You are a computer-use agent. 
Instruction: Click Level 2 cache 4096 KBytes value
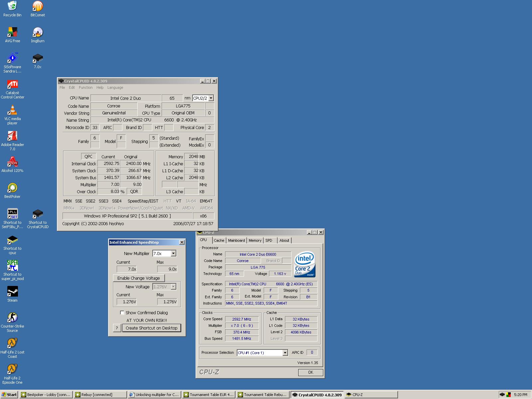(x=302, y=332)
